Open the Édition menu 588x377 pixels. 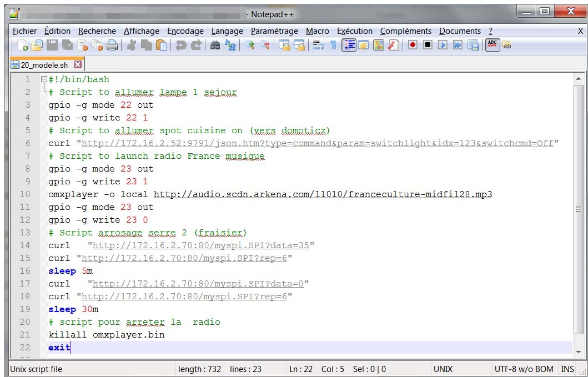[57, 31]
